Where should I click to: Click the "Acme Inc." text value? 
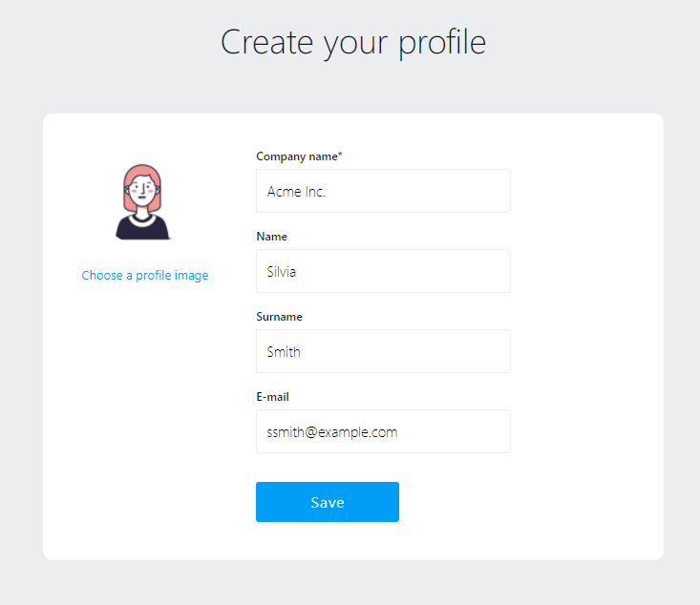tap(296, 192)
